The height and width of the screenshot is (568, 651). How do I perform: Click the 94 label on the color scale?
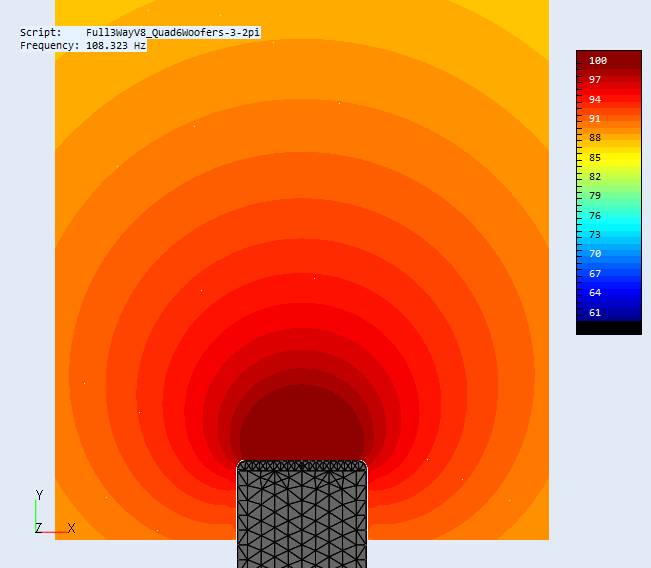(595, 100)
